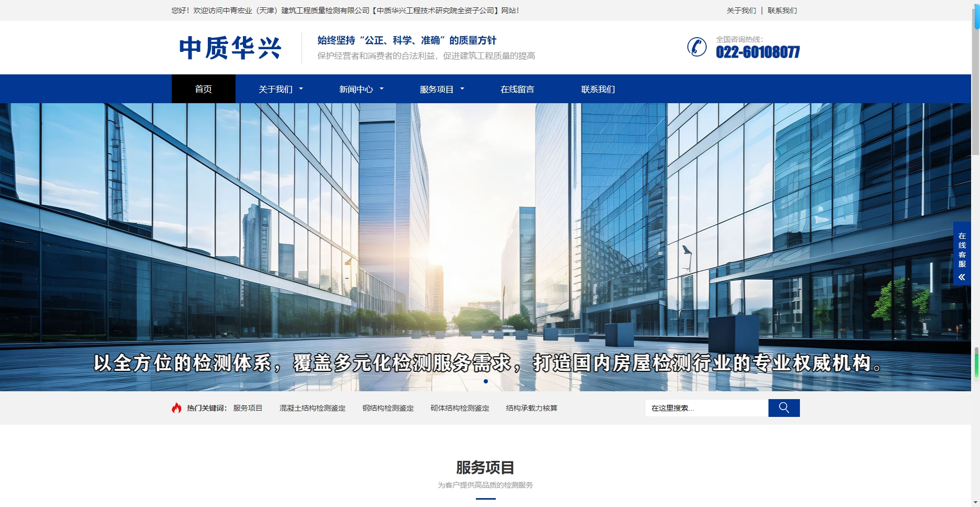This screenshot has height=507, width=980.
Task: Select the blue carousel indicator dot
Action: click(486, 381)
